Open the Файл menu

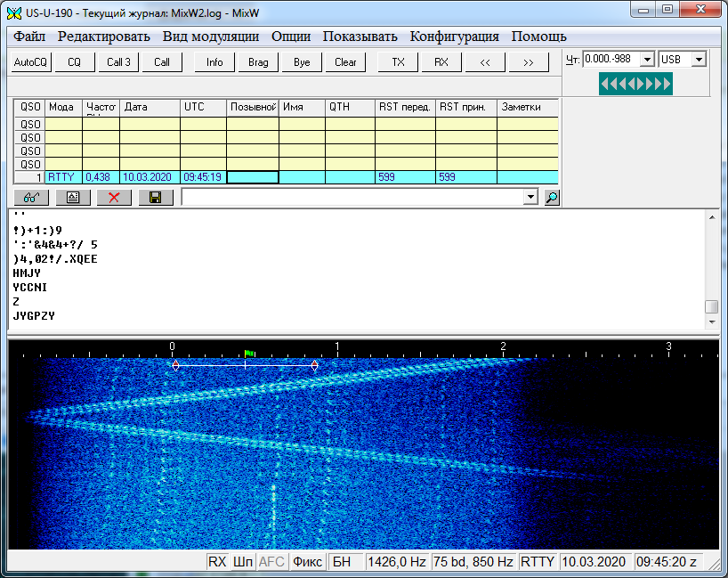(x=29, y=37)
